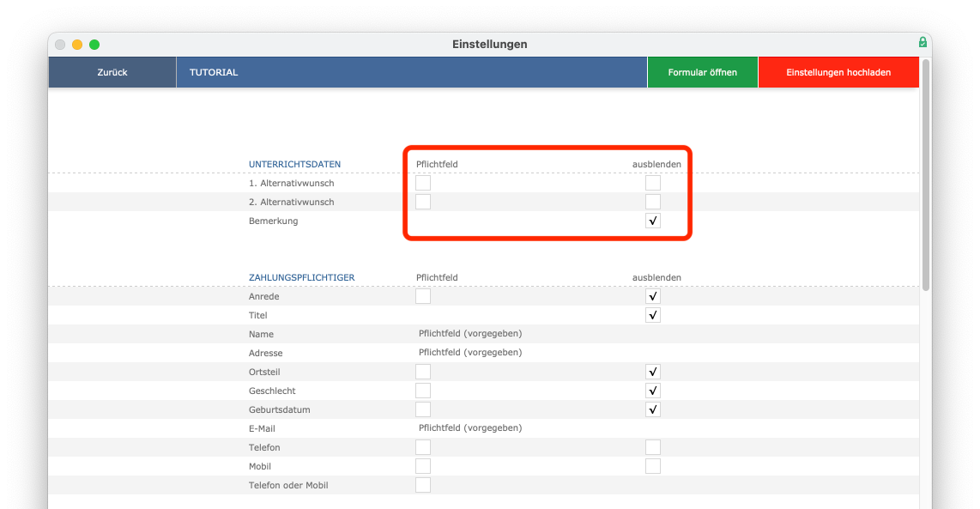The image size is (980, 509).
Task: Uncheck ausblenden for Bemerkung
Action: coord(653,221)
